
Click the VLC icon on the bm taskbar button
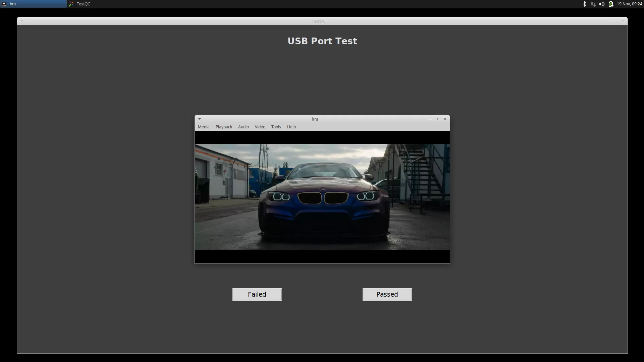pyautogui.click(x=4, y=4)
